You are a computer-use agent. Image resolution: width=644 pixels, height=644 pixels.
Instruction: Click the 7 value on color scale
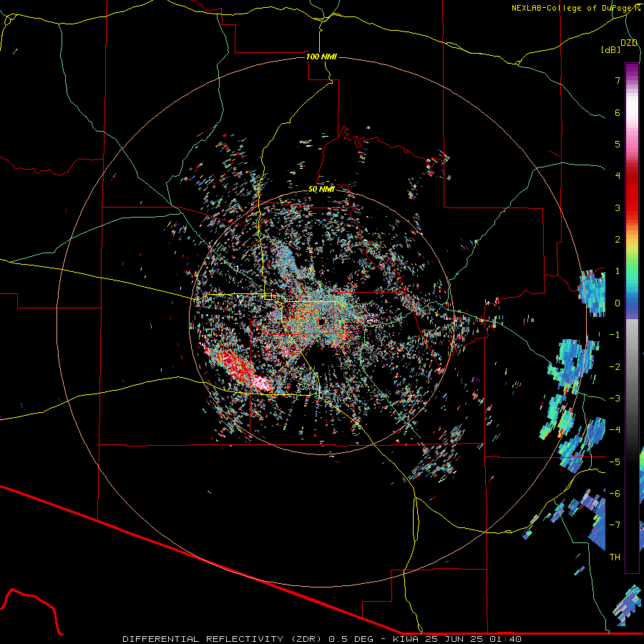tap(618, 80)
